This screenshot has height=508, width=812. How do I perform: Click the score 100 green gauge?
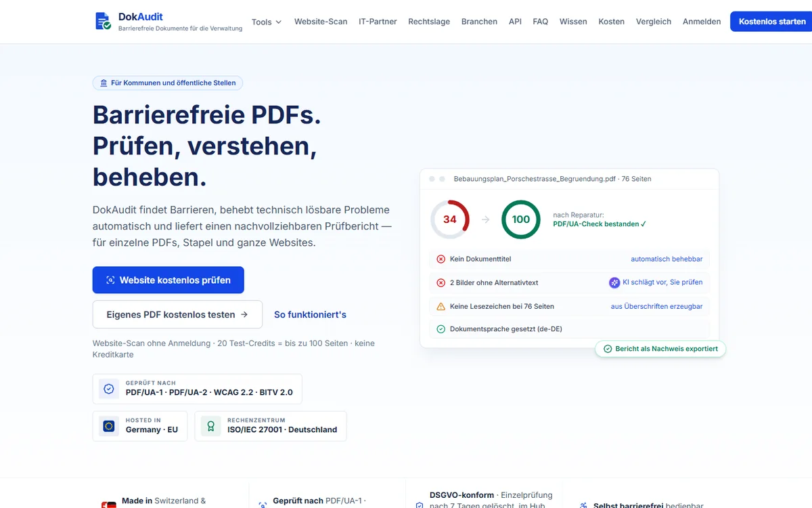(x=521, y=219)
